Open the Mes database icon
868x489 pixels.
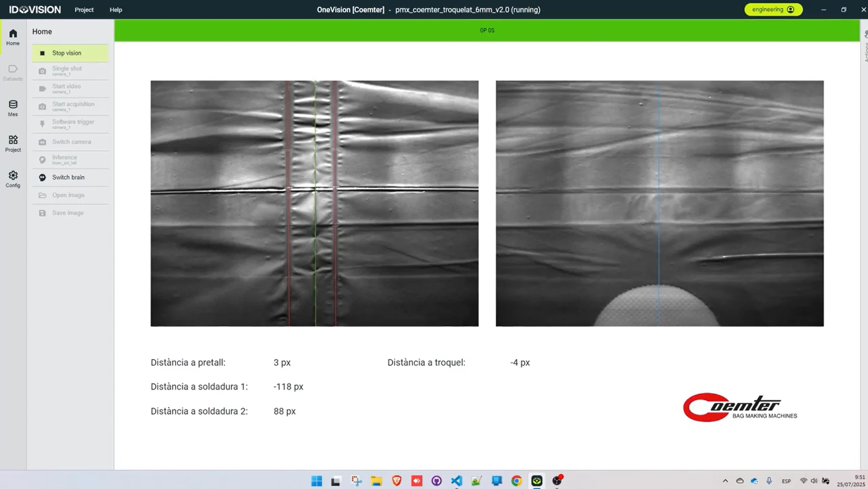click(13, 108)
